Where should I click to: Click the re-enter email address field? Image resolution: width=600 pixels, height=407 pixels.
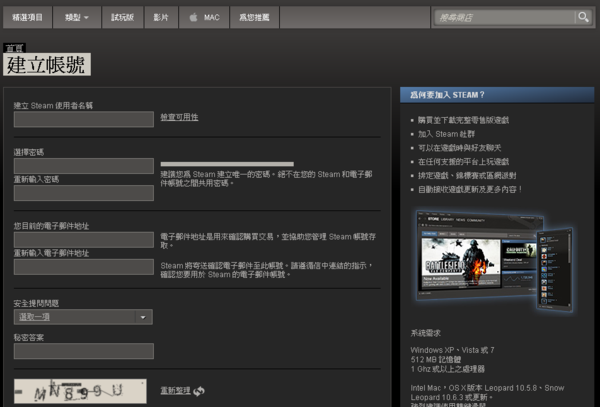point(83,267)
